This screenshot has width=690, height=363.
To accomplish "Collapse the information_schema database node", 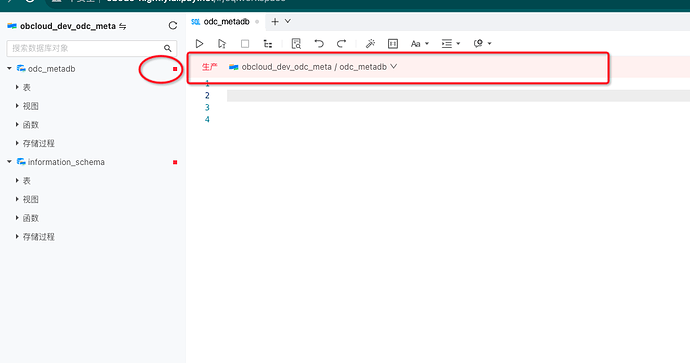I will pos(9,162).
